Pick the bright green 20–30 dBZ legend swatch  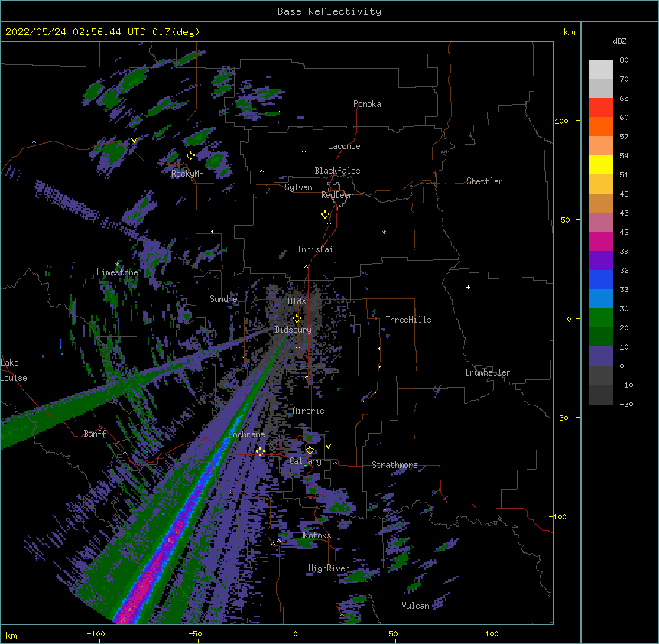601,318
